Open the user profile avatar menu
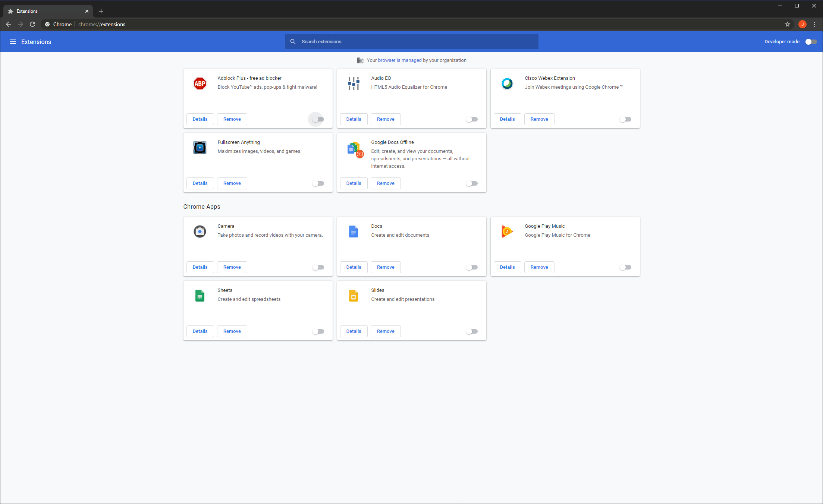The image size is (823, 504). 802,24
